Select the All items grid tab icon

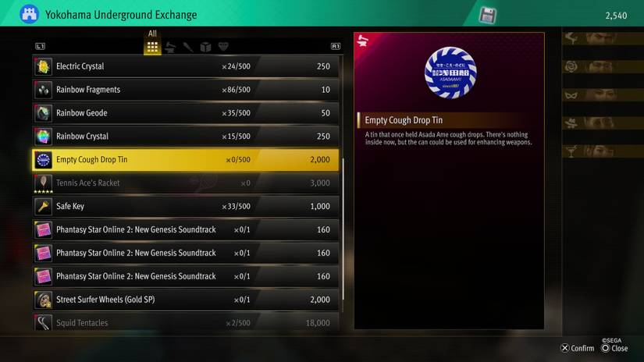[152, 47]
